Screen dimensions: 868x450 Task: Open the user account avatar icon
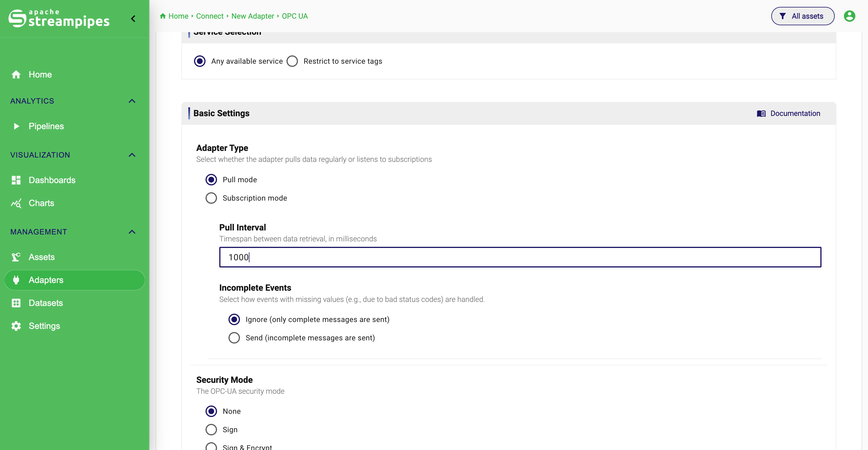click(x=849, y=16)
